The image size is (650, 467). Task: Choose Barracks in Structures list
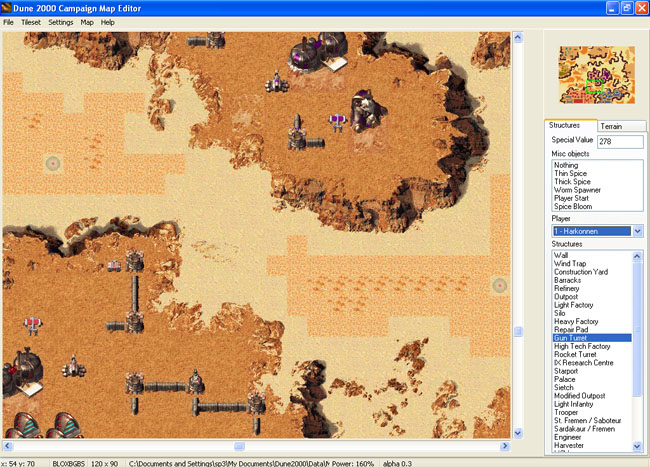pos(567,280)
